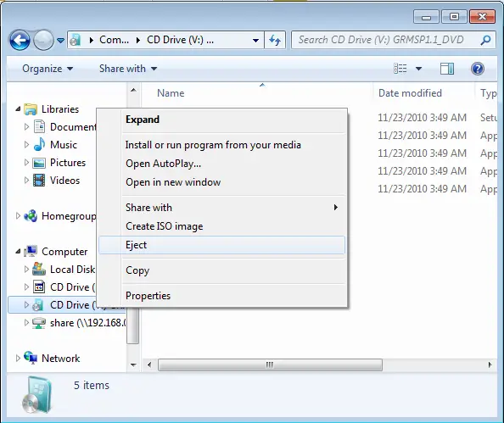This screenshot has width=504, height=423.
Task: Open the Organize dropdown menu
Action: [48, 69]
